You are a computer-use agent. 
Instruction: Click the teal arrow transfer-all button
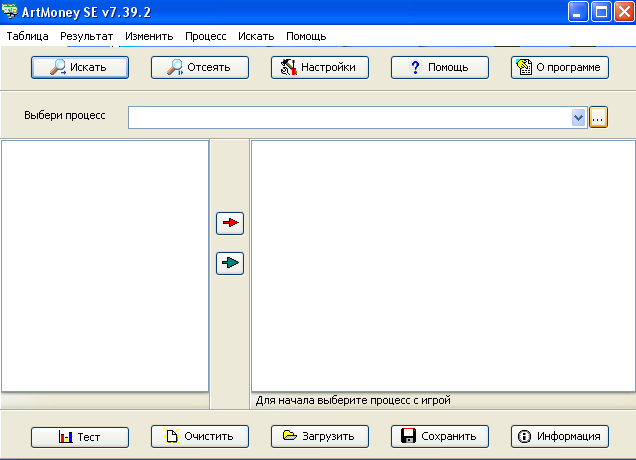click(230, 263)
